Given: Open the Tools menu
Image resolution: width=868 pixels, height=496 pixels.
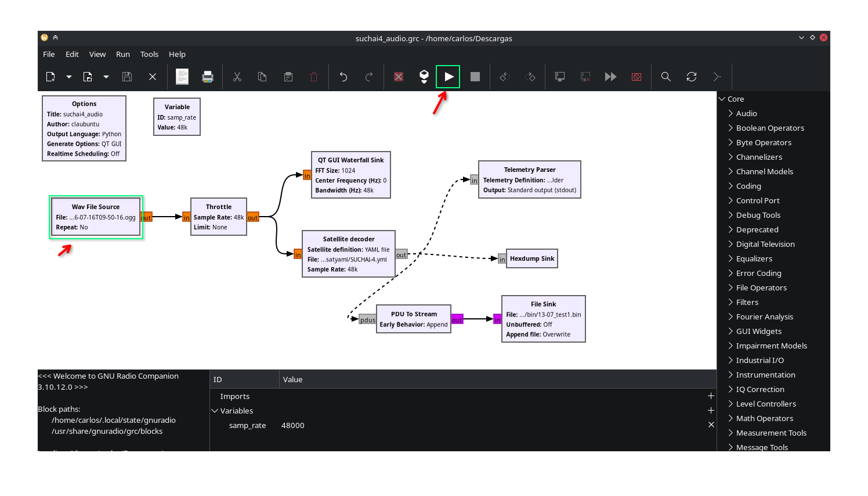Looking at the screenshot, I should click(x=149, y=54).
